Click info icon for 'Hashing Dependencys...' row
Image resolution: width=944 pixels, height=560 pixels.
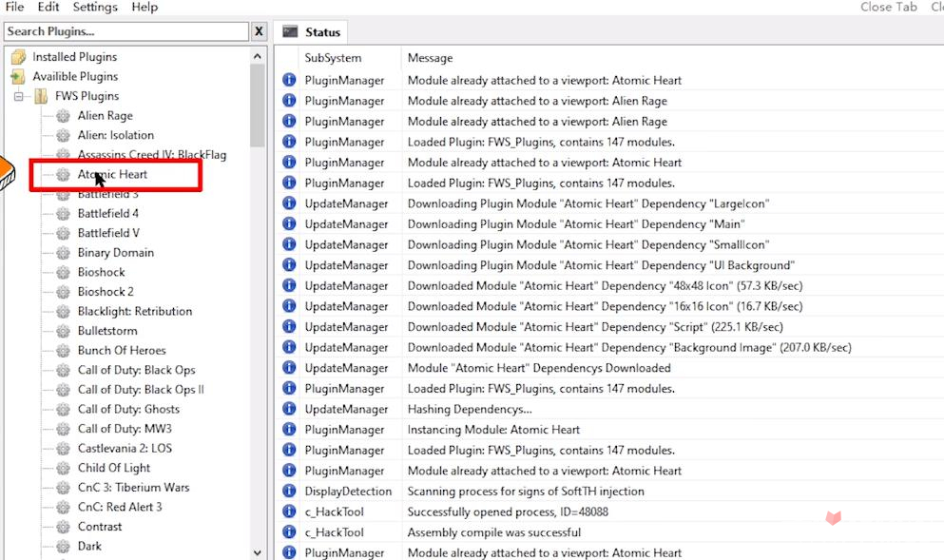(289, 408)
